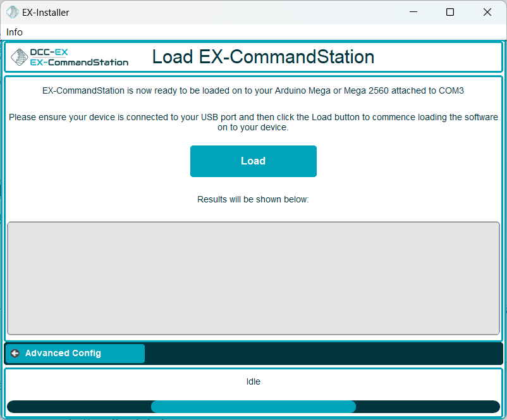The image size is (507, 420).
Task: Click the DCC-EX EX-CommandStation logo
Action: tap(70, 58)
